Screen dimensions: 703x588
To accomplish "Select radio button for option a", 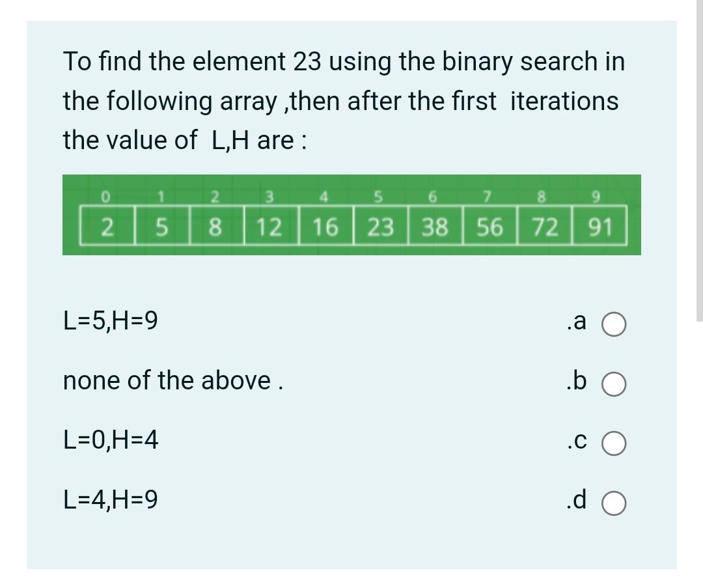I will tap(613, 323).
